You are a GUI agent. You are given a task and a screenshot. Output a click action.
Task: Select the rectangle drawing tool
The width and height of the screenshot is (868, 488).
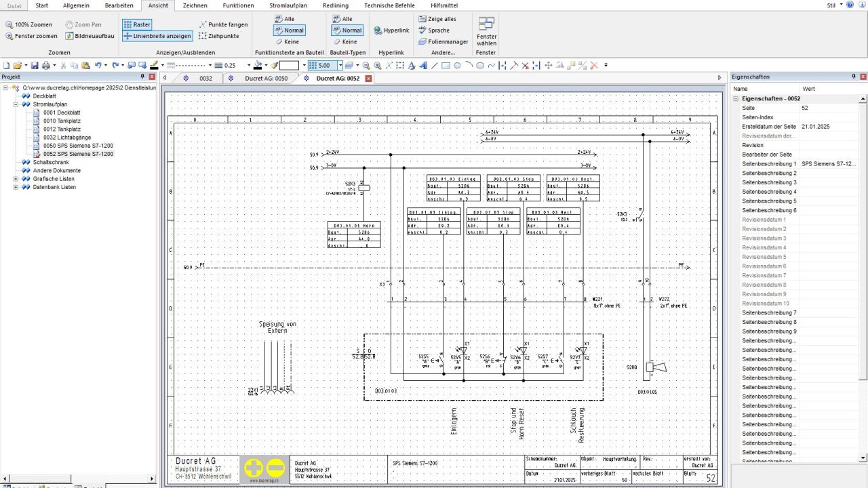point(446,66)
